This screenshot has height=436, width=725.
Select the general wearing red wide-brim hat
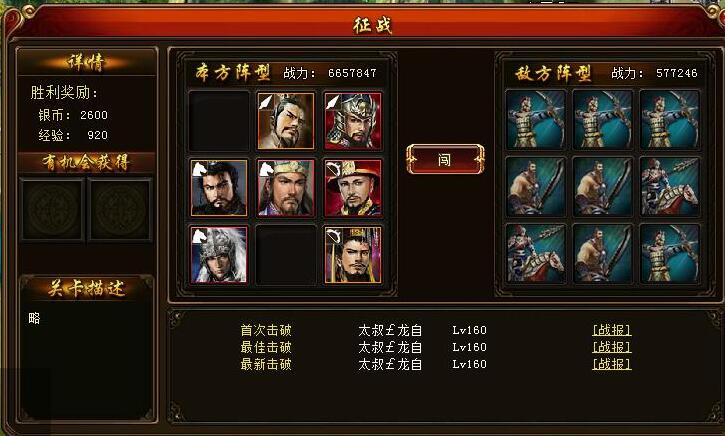(x=353, y=188)
